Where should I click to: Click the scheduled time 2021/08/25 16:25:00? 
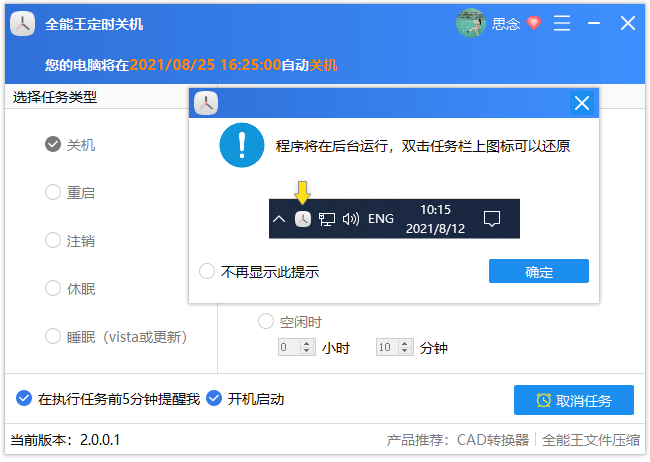pos(205,65)
